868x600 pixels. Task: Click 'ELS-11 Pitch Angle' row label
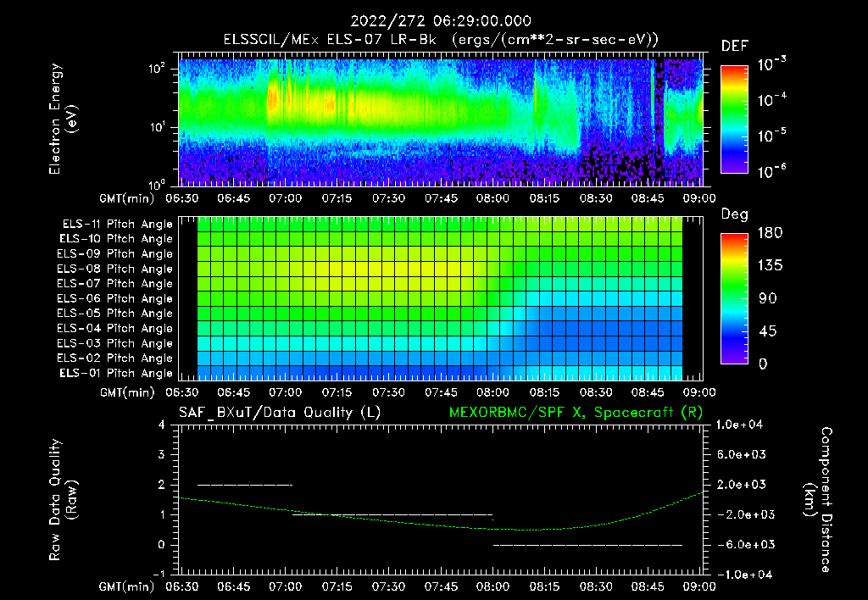(x=117, y=225)
